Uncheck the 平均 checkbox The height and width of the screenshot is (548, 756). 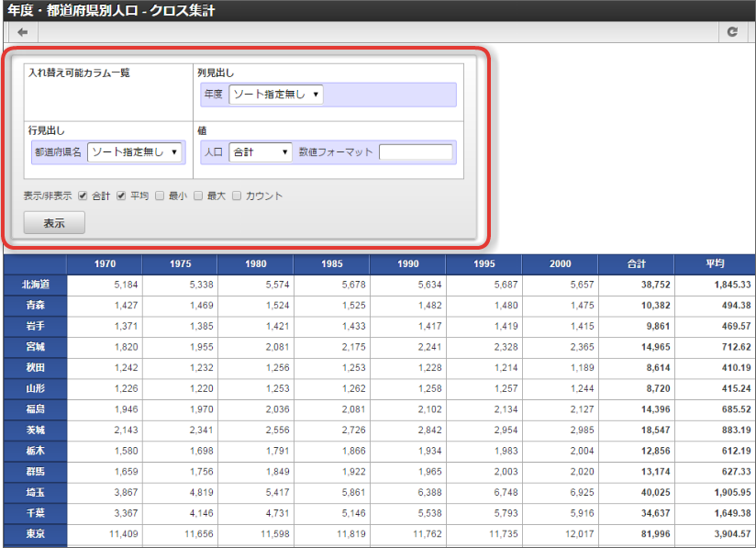pyautogui.click(x=120, y=196)
